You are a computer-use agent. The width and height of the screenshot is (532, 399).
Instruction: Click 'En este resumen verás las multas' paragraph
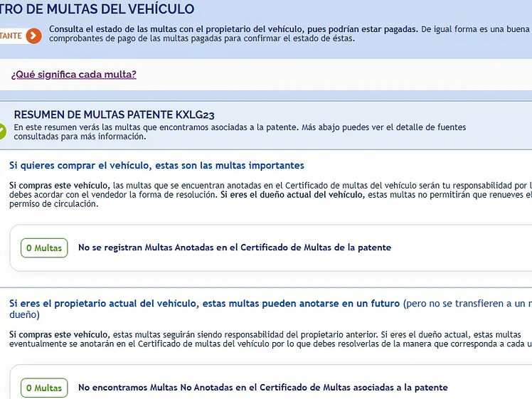(240, 132)
